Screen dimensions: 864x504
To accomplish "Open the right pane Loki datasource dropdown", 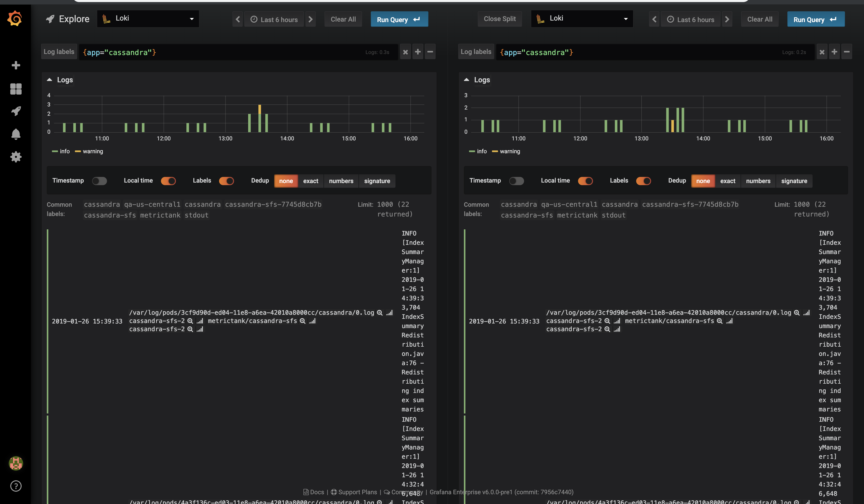I will (x=582, y=19).
